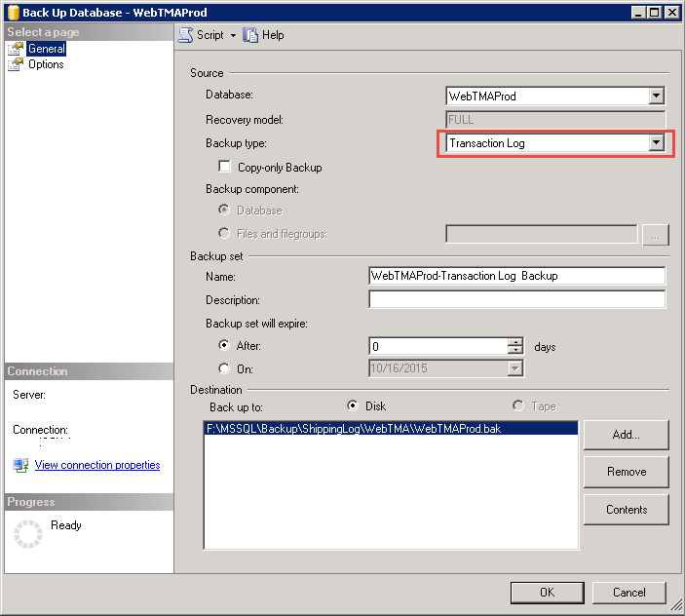
Task: Open View connection properties link
Action: (x=97, y=465)
